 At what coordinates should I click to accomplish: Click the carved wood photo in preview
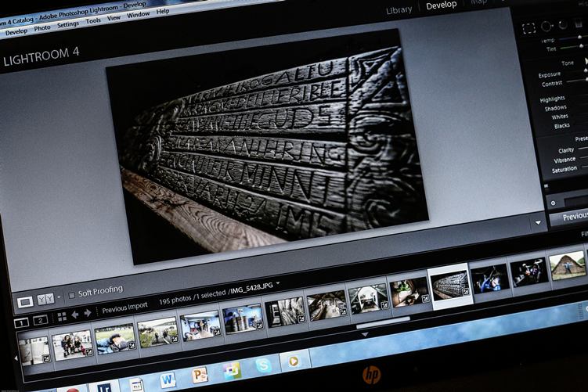point(267,146)
